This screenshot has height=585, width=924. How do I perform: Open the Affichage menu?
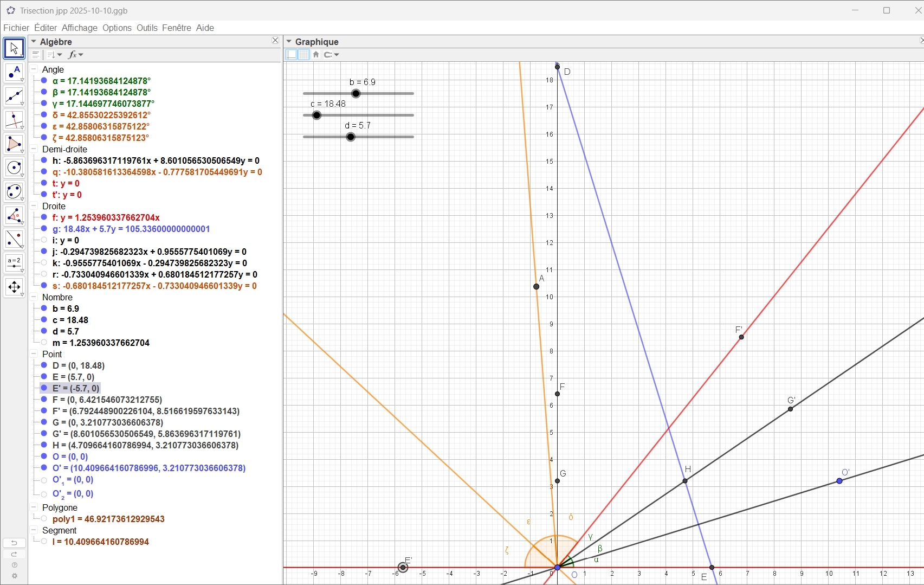click(x=79, y=28)
